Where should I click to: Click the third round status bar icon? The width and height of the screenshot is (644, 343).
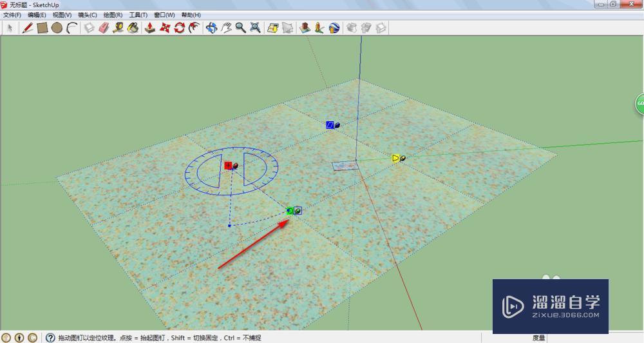(x=32, y=338)
